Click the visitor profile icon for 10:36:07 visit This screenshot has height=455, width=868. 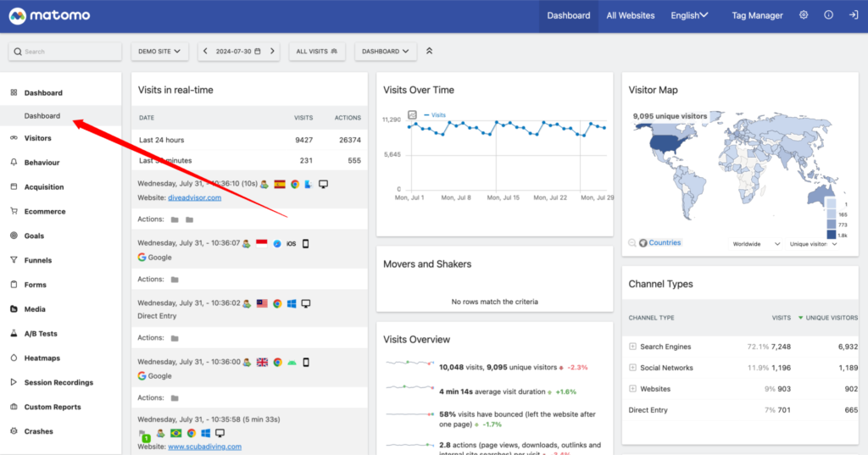(x=247, y=243)
